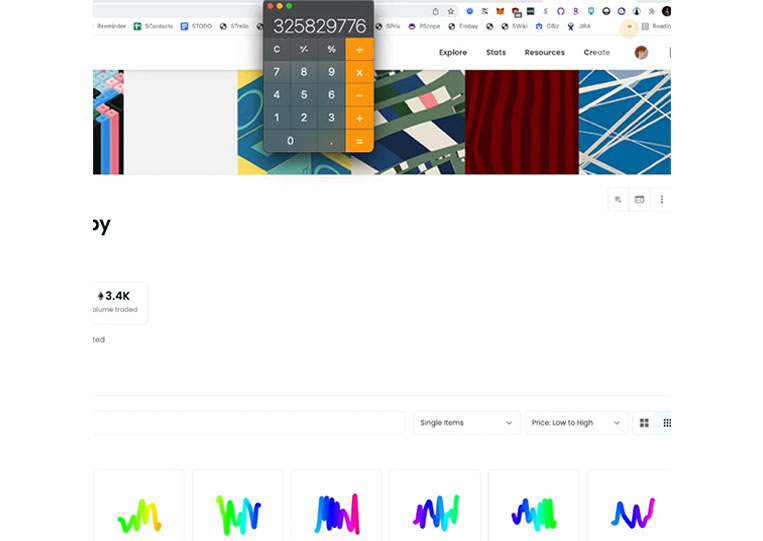This screenshot has height=541, width=763.
Task: Bookmark this page with the star icon
Action: pos(451,11)
